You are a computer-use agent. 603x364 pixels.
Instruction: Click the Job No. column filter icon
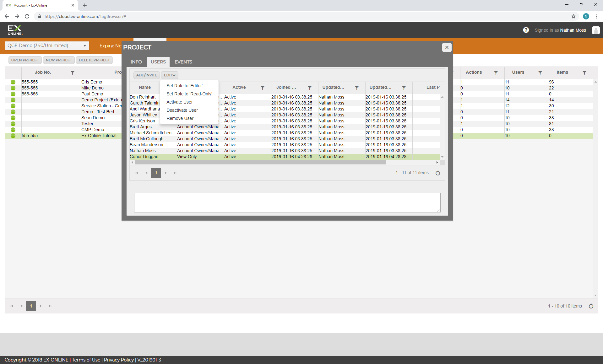coord(73,72)
